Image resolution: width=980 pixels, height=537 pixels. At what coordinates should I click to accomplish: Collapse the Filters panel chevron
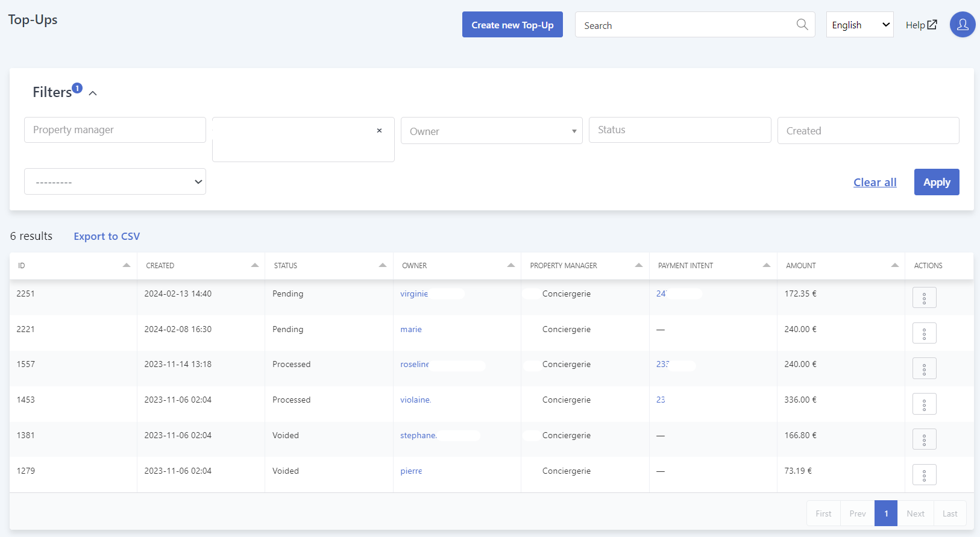coord(93,93)
